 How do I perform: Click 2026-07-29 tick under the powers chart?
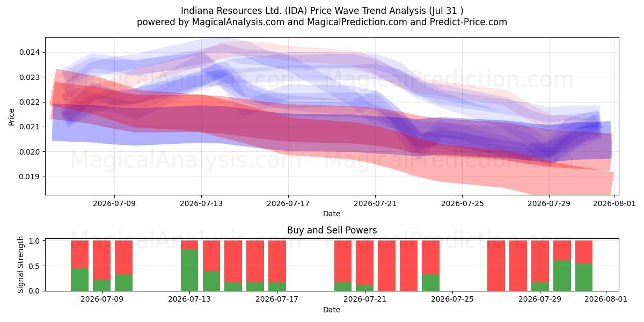pos(540,299)
